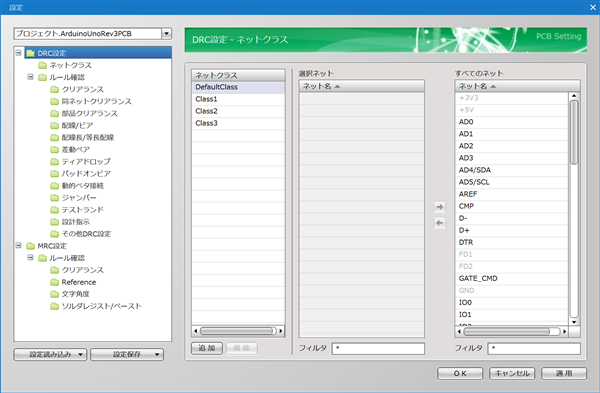Click the OK button
Viewport: 600px width, 393px height.
click(x=460, y=373)
